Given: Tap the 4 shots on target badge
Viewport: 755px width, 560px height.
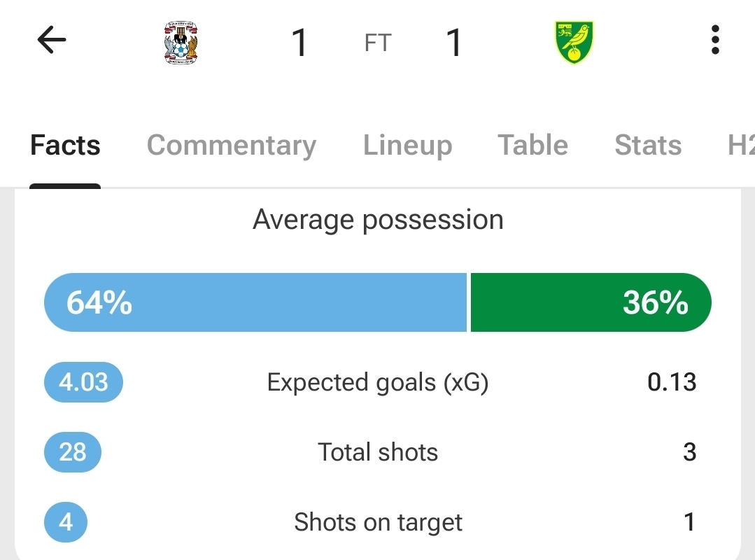Looking at the screenshot, I should pos(66,522).
